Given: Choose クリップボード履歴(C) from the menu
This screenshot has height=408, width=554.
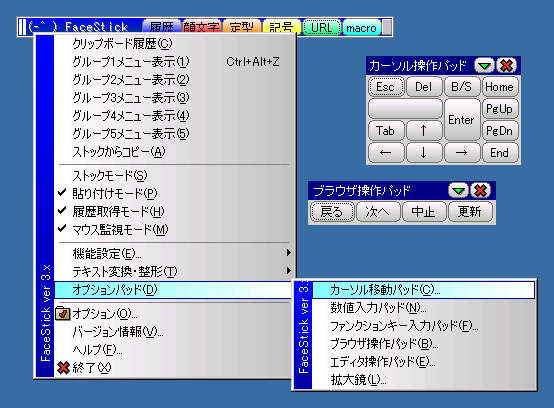Looking at the screenshot, I should (175, 44).
